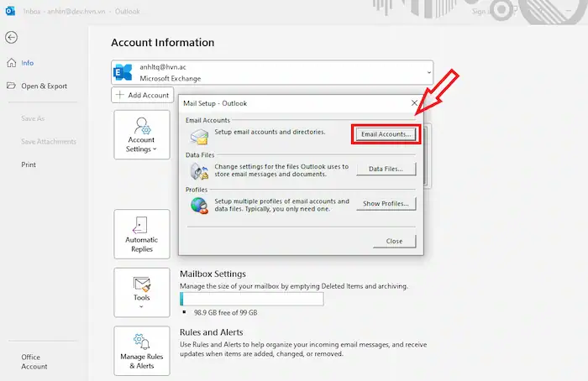Viewport: 588px width, 381px height.
Task: Click the plus icon on Add Account
Action: click(119, 95)
